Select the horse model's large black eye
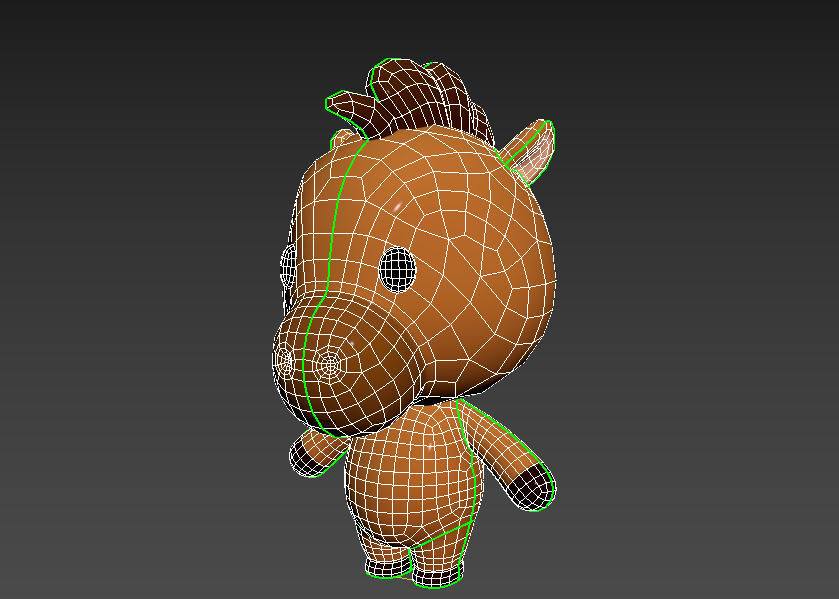839x599 pixels. coord(398,270)
